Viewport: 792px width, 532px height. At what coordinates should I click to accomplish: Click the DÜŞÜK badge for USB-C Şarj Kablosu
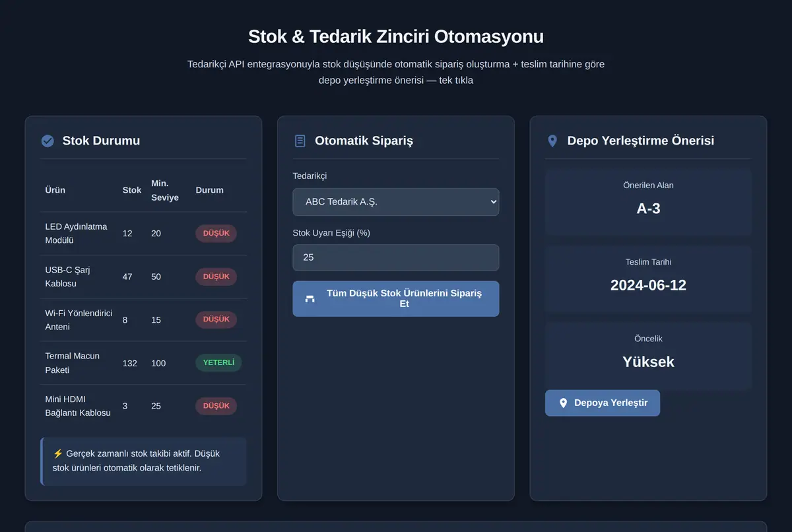pos(216,277)
